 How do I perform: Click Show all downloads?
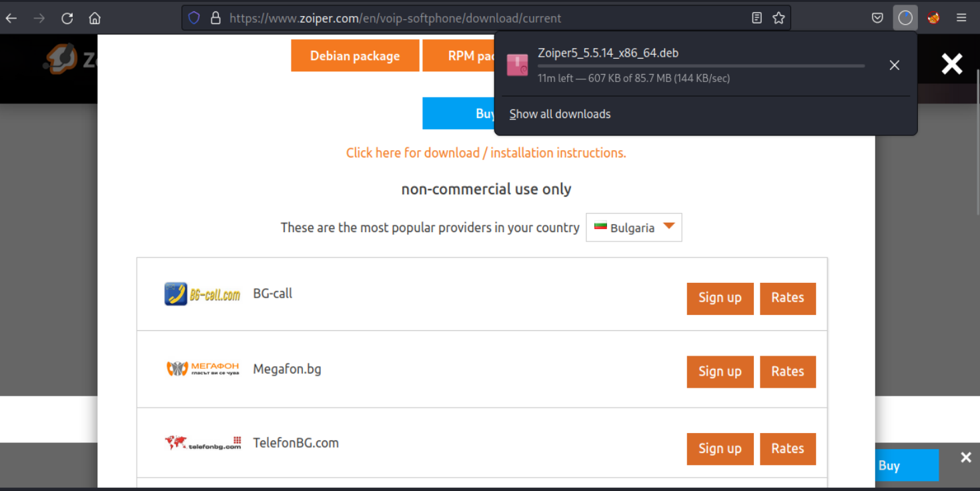tap(560, 114)
